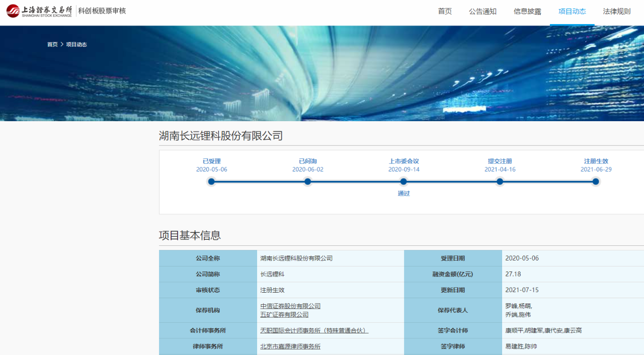
Task: Open the 法律规则 navigation item
Action: click(x=617, y=12)
